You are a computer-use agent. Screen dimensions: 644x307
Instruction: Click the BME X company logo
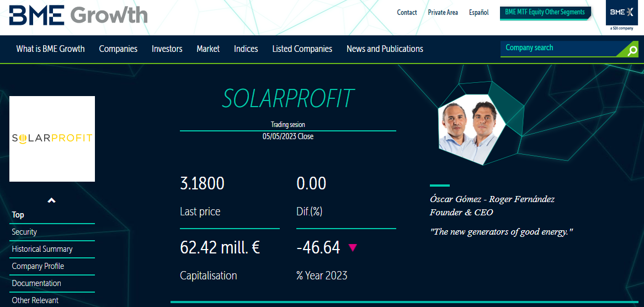[x=622, y=15]
